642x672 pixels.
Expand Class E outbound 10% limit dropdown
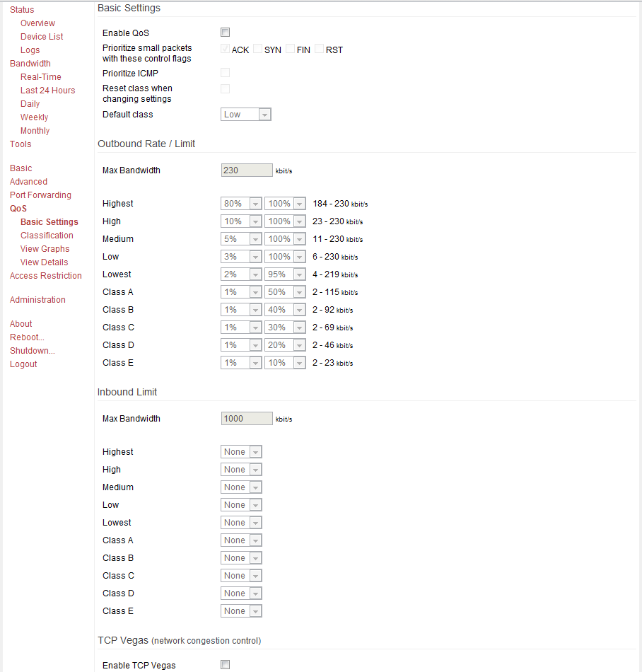pyautogui.click(x=284, y=363)
